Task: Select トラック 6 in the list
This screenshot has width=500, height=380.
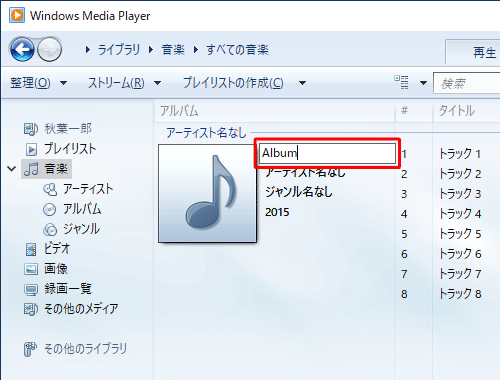Action: click(460, 254)
